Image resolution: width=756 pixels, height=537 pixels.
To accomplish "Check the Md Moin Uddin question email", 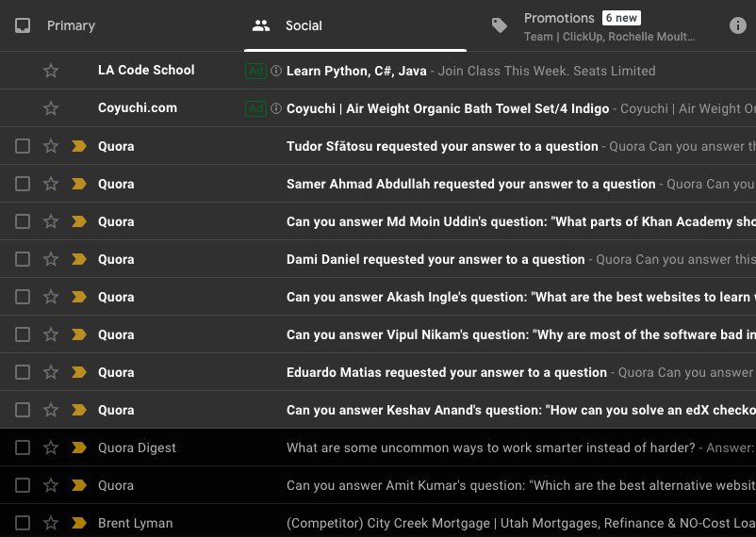I will (23, 221).
